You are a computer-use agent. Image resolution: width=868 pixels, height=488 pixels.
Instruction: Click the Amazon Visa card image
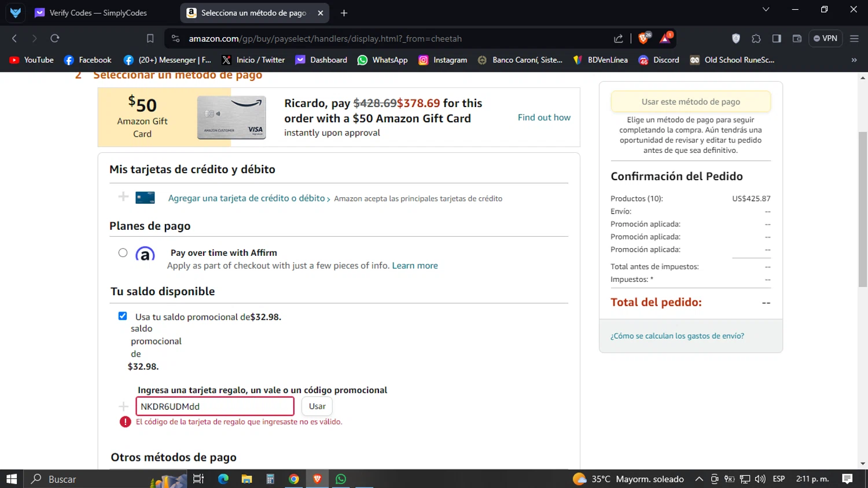pyautogui.click(x=231, y=118)
